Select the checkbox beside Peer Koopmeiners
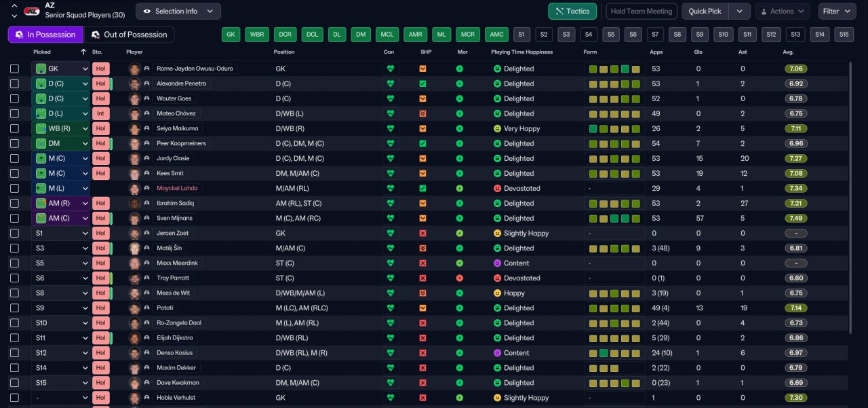 tap(14, 143)
